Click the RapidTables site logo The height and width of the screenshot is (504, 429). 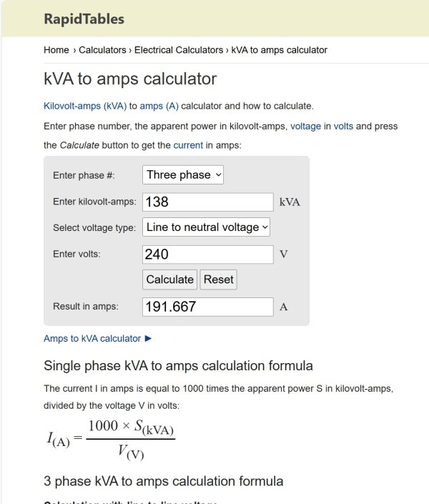point(84,19)
